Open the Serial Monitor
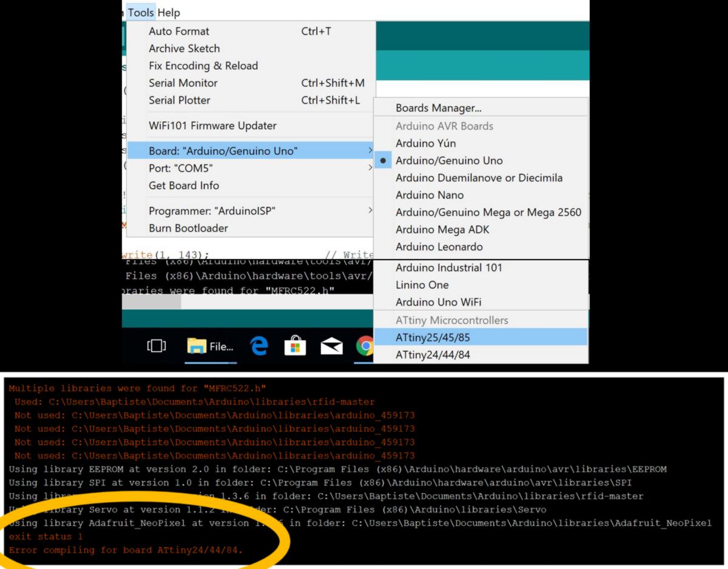The image size is (728, 569). pos(251,83)
